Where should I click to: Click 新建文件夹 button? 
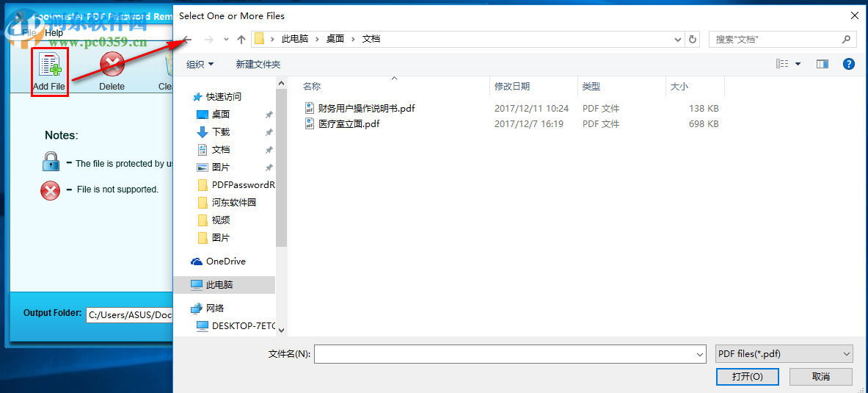point(258,65)
